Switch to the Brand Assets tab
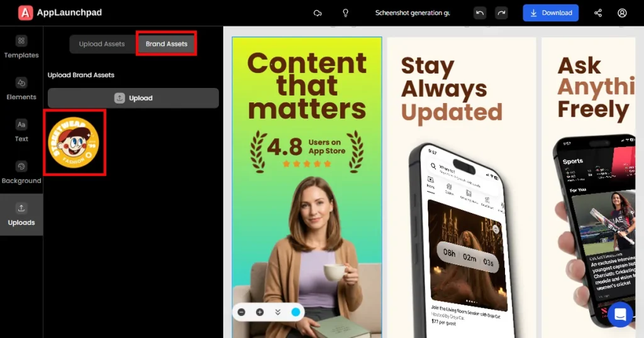This screenshot has width=644, height=338. 166,44
